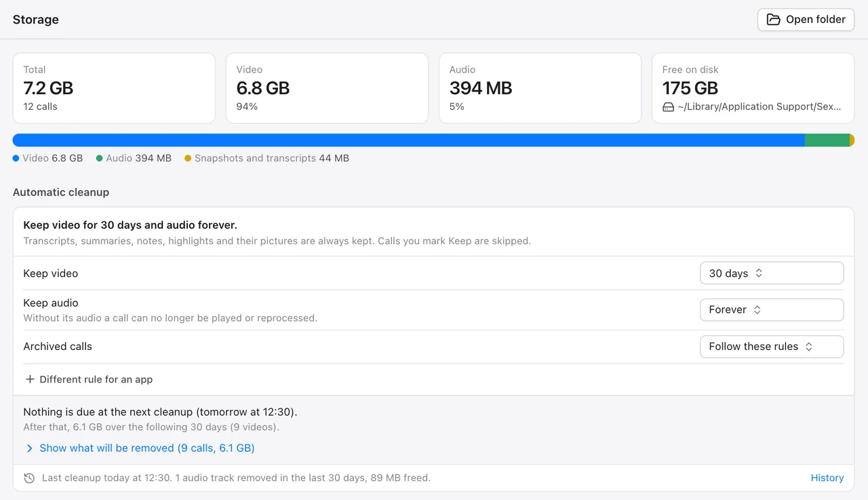Image resolution: width=868 pixels, height=500 pixels.
Task: Open the storage folder with the Open folder label
Action: point(816,20)
